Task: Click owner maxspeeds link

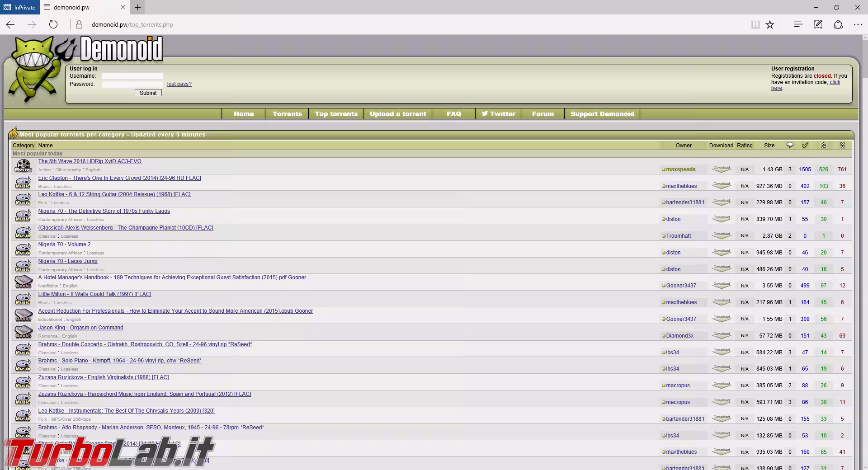Action: (681, 169)
